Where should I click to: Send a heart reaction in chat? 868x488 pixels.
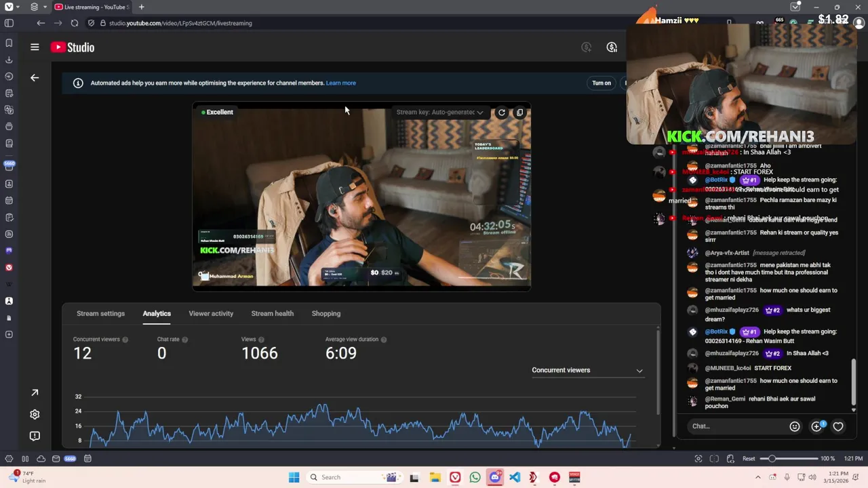point(838,426)
